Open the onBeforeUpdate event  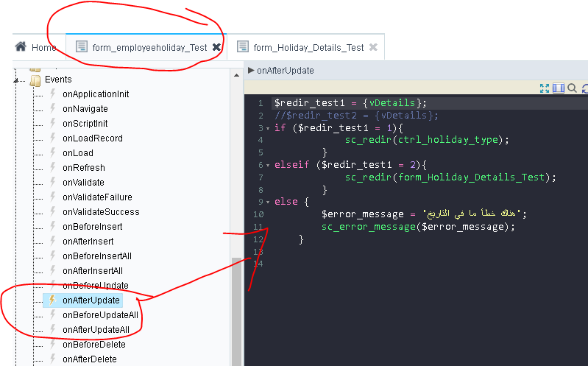point(95,285)
